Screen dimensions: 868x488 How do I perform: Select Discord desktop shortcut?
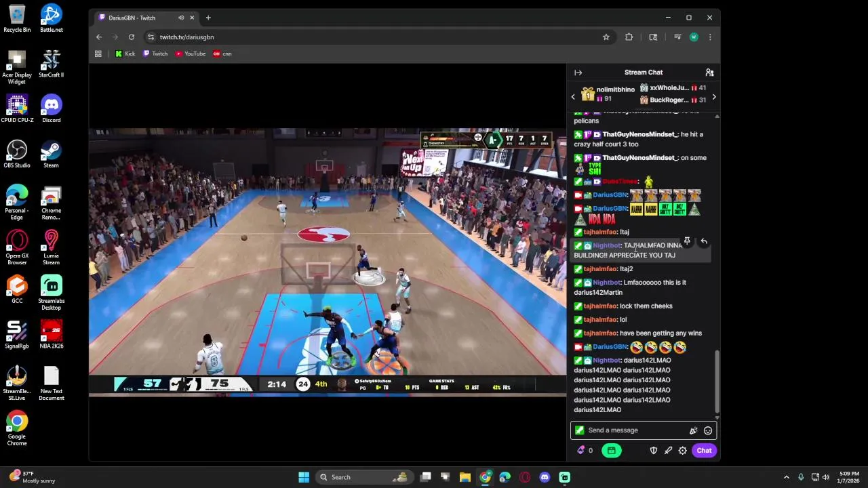pos(51,109)
